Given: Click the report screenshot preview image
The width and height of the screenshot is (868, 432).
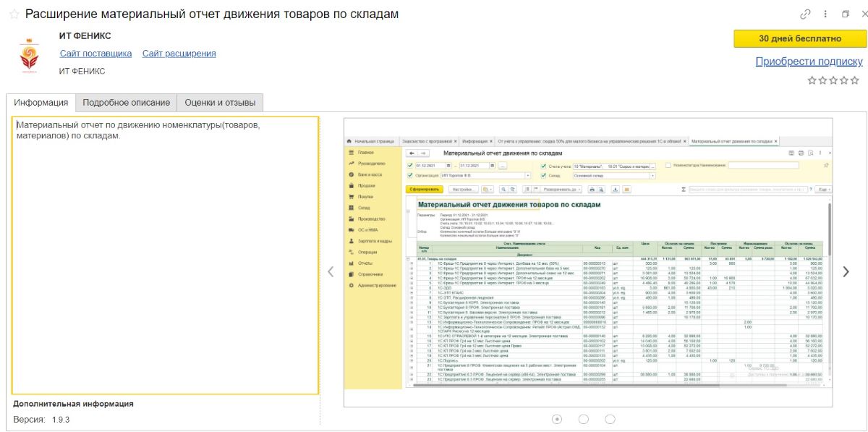Looking at the screenshot, I should click(587, 262).
